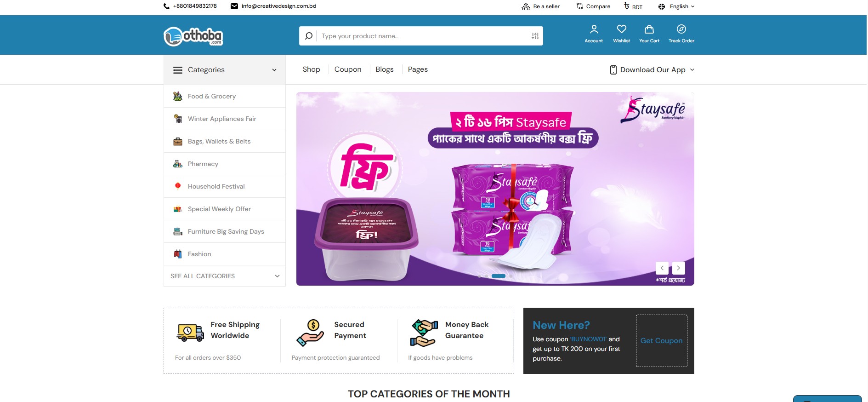Viewport: 868px width, 402px height.
Task: Click the Get Coupon button
Action: [x=662, y=341]
